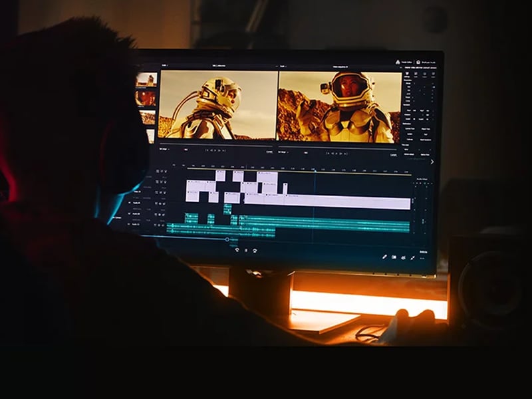This screenshot has height=399, width=532.
Task: Open the program viewer zoom dropdown at top
Action: pyautogui.click(x=283, y=66)
